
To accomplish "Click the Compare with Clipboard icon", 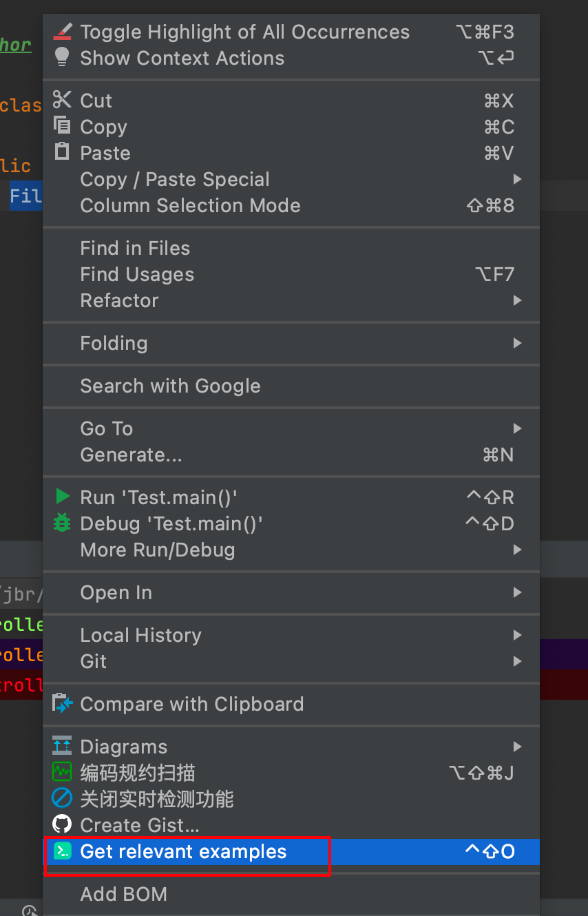I will coord(62,704).
